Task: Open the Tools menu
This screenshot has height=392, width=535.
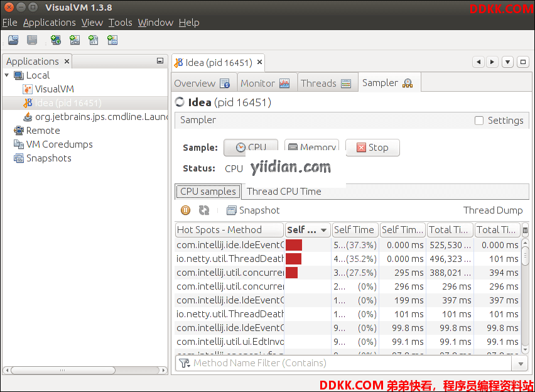Action: pos(121,23)
